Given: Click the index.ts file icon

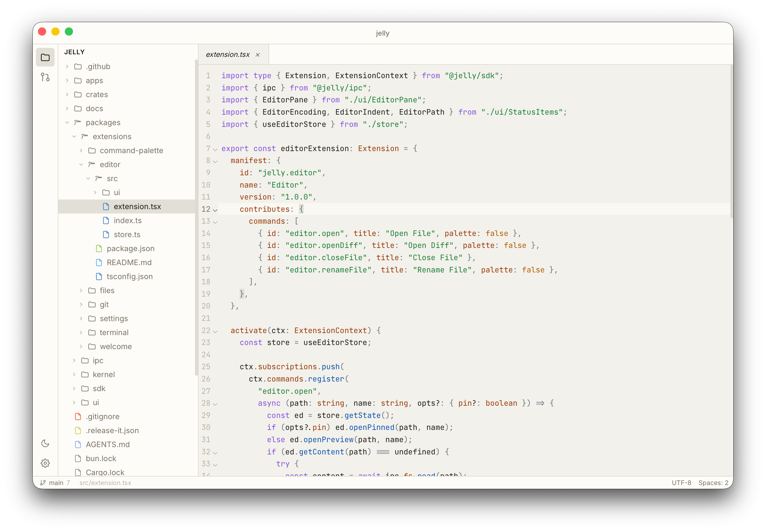Looking at the screenshot, I should [106, 220].
